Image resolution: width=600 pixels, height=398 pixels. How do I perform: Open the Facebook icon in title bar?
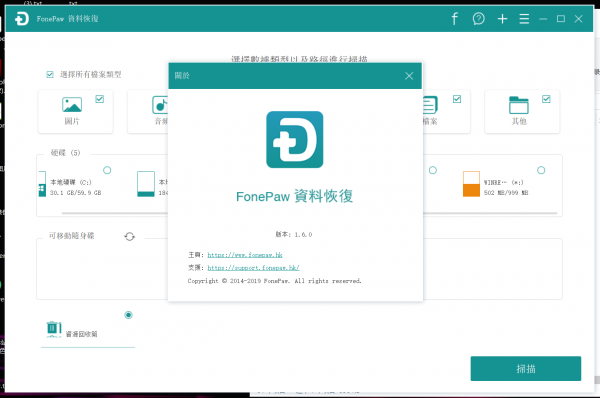tap(455, 19)
